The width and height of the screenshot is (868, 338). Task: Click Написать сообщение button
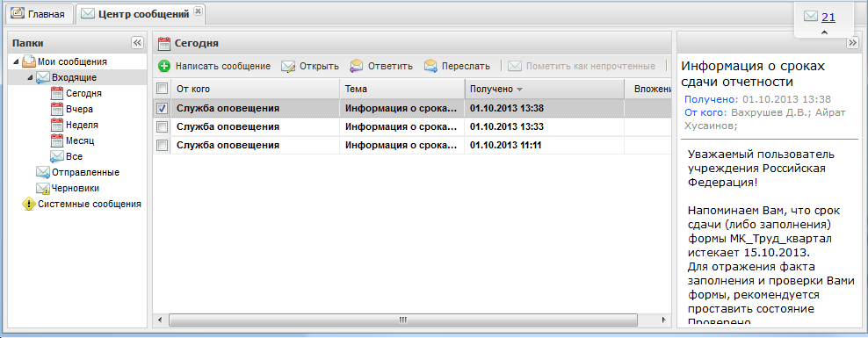tap(214, 67)
